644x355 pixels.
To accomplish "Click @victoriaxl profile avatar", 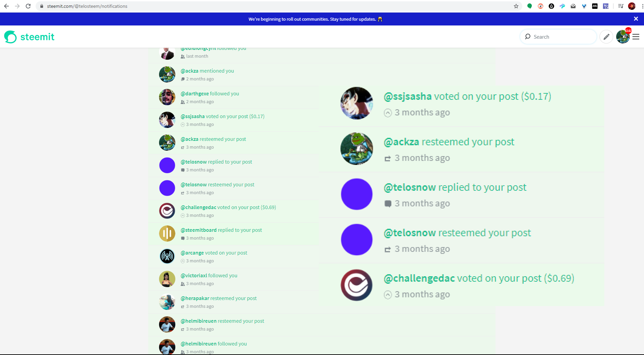I will [167, 279].
